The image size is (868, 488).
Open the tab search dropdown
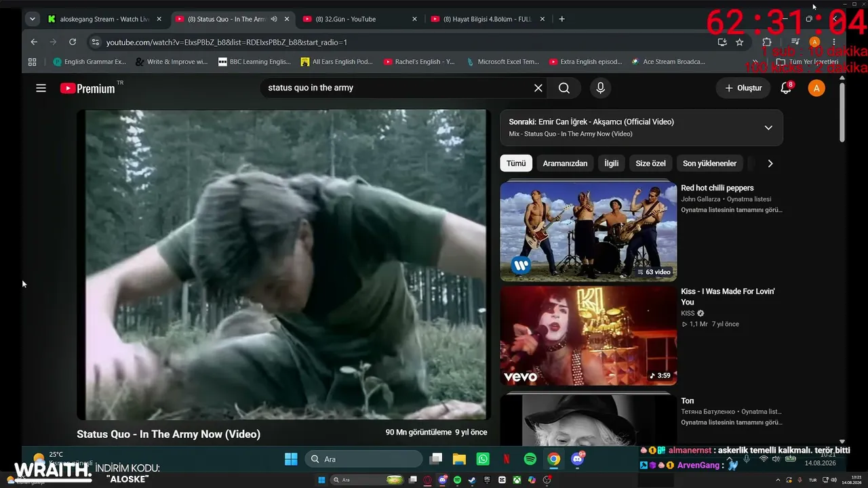click(x=32, y=19)
